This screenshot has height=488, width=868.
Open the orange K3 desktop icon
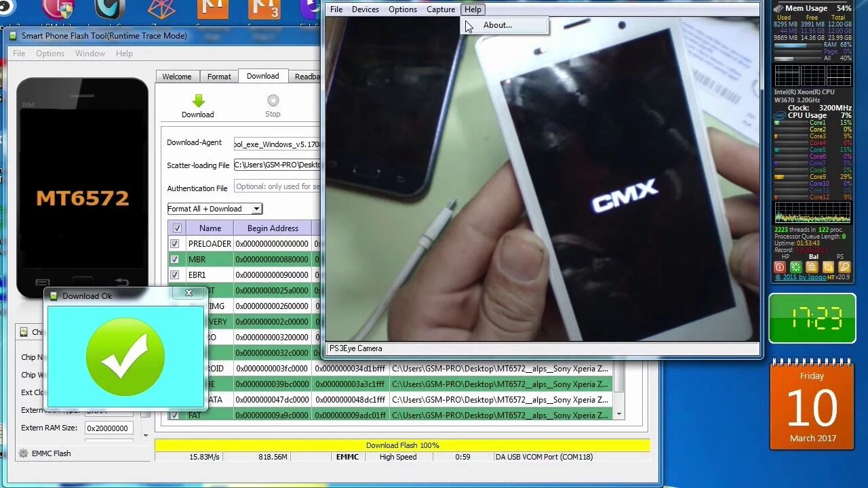[x=264, y=9]
